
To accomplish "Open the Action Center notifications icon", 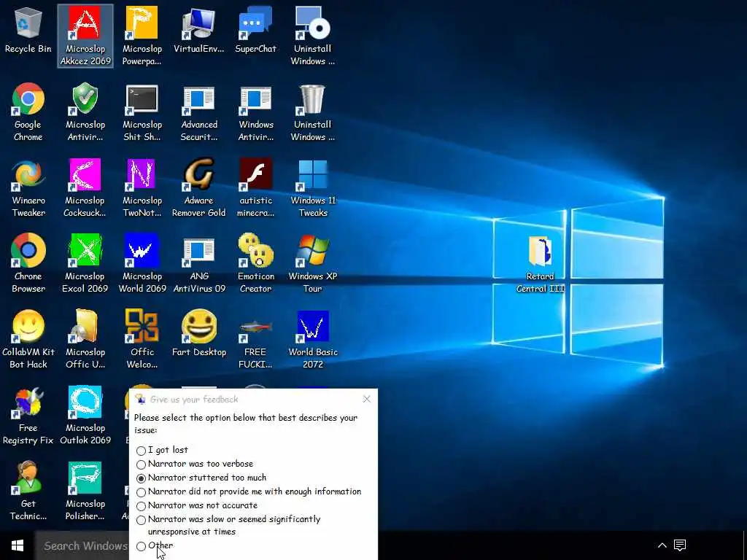I will 680,545.
